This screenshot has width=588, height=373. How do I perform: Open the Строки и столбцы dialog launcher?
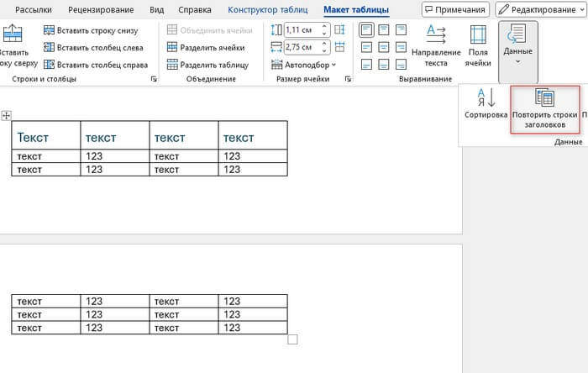153,80
